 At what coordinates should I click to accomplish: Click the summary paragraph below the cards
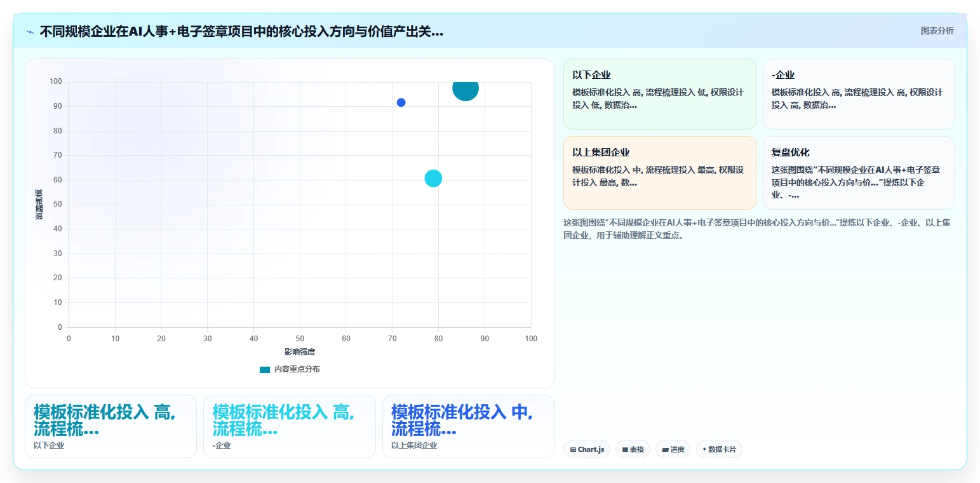coord(757,229)
